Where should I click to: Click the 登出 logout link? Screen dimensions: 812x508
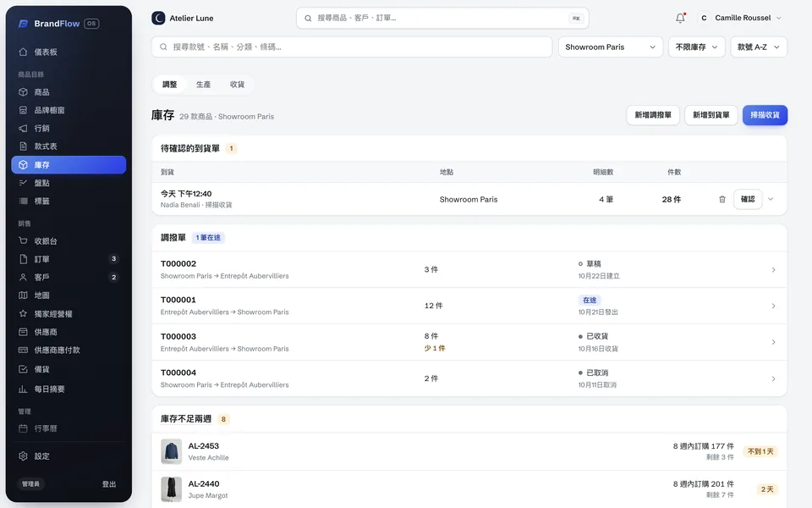click(x=109, y=484)
